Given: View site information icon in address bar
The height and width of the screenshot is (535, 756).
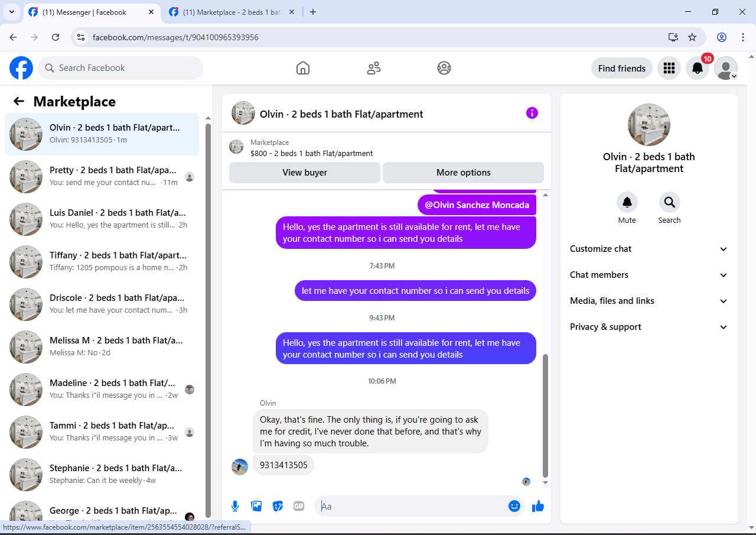Looking at the screenshot, I should coord(82,37).
